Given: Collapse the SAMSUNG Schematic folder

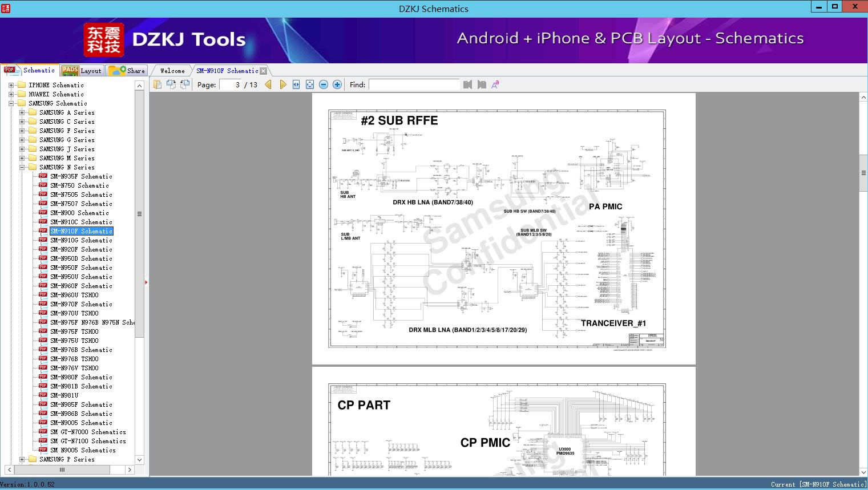Looking at the screenshot, I should 11,103.
